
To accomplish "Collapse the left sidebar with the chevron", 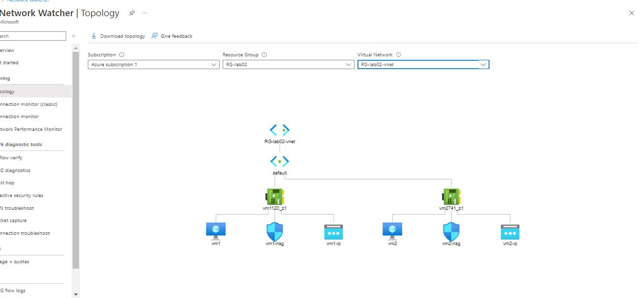I will pos(74,35).
